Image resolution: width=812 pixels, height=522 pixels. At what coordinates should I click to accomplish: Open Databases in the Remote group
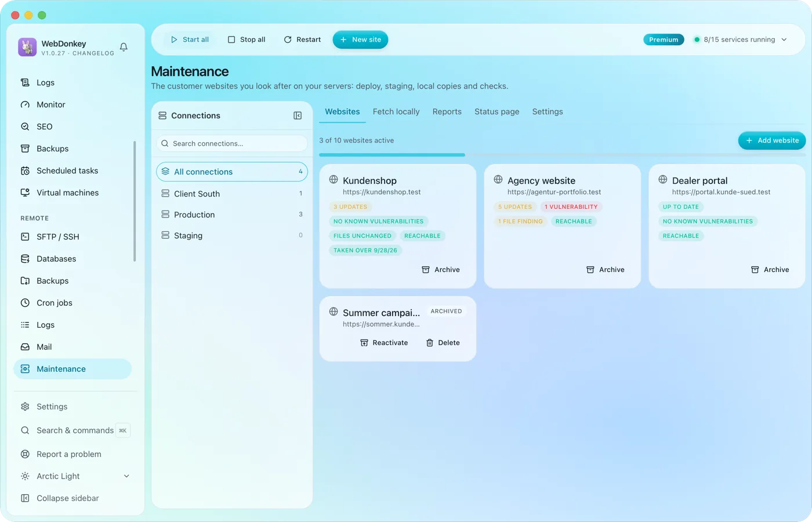tap(72, 259)
